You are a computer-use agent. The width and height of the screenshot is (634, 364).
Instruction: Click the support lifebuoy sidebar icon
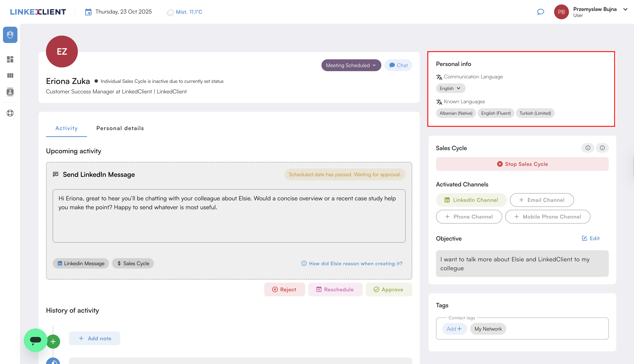point(10,113)
